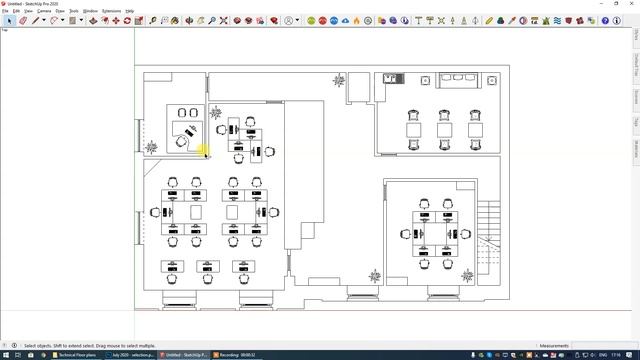Viewport: 640px width, 360px height.
Task: Click the T-shaped text tool icon
Action: [x=418, y=20]
